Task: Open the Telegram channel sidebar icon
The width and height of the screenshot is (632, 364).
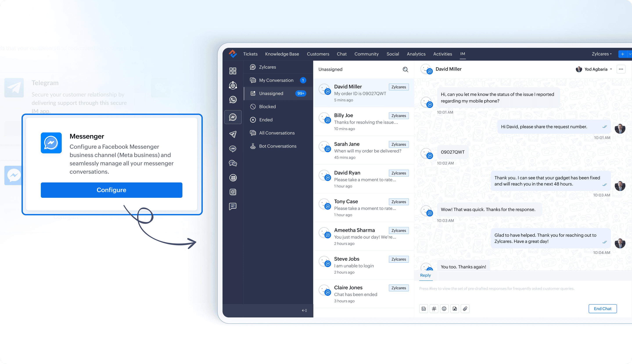Action: (233, 134)
